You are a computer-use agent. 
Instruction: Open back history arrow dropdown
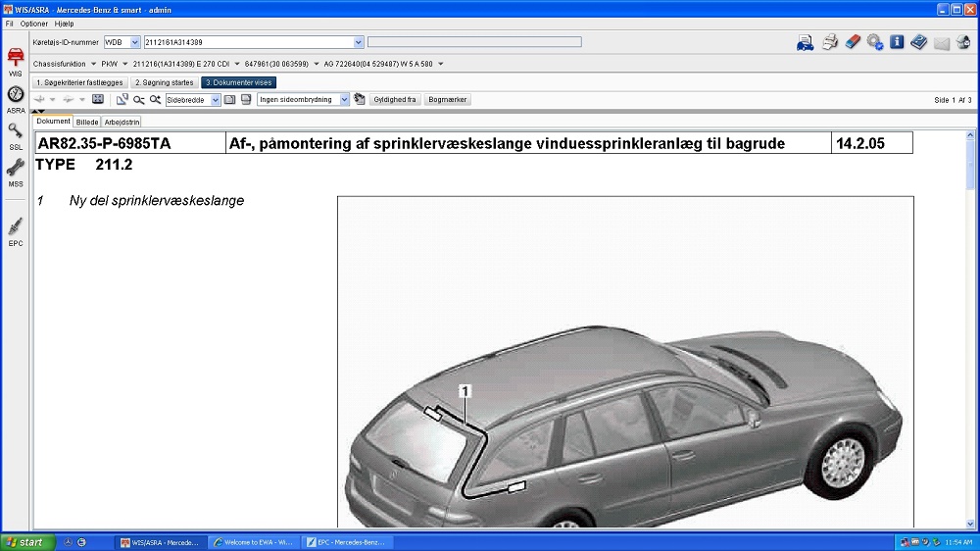click(53, 99)
